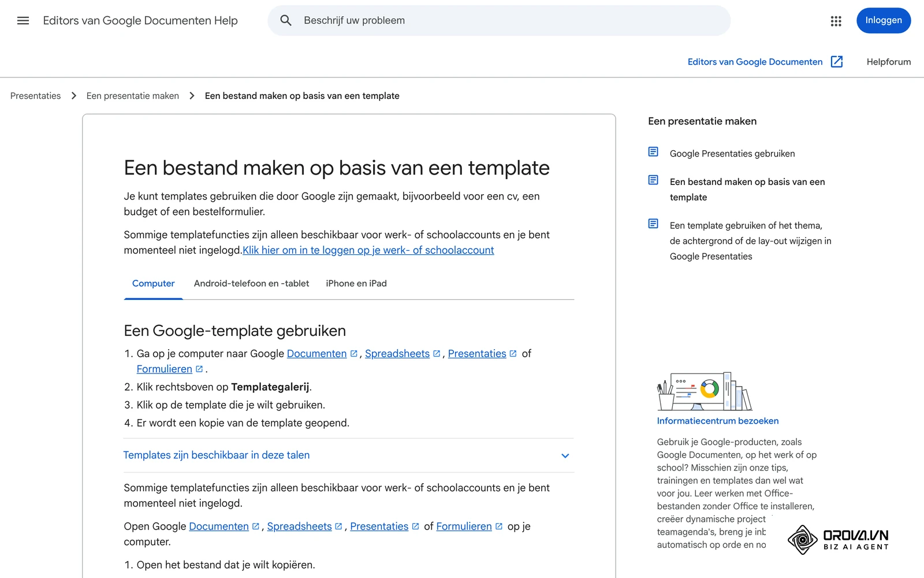Click article icon next to Google Presentaties gebruiken
Viewport: 924px width, 578px height.
[x=653, y=152]
